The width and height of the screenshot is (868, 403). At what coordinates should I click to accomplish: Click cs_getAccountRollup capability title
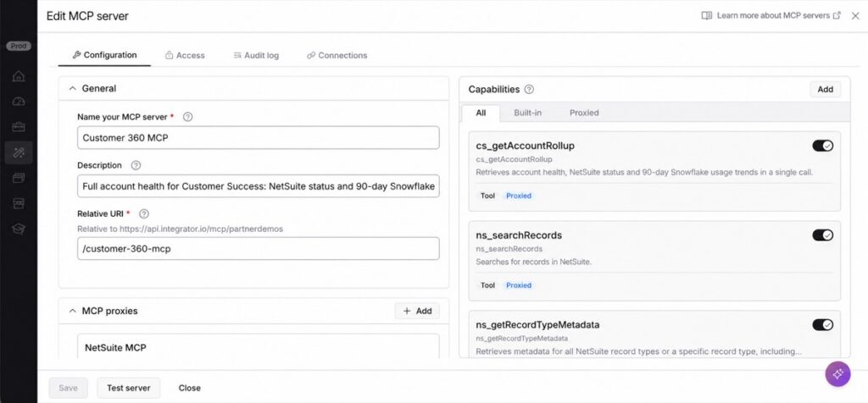[x=526, y=146]
